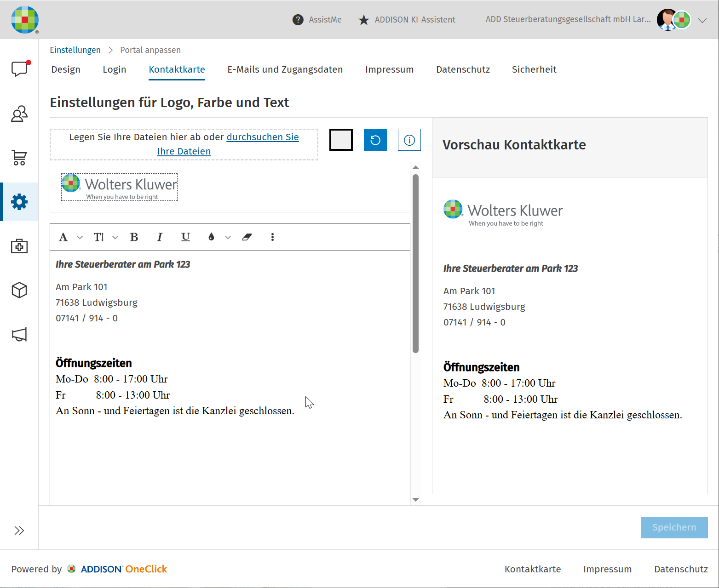Open the messages chat bubble icon
The height and width of the screenshot is (588, 719).
point(19,69)
